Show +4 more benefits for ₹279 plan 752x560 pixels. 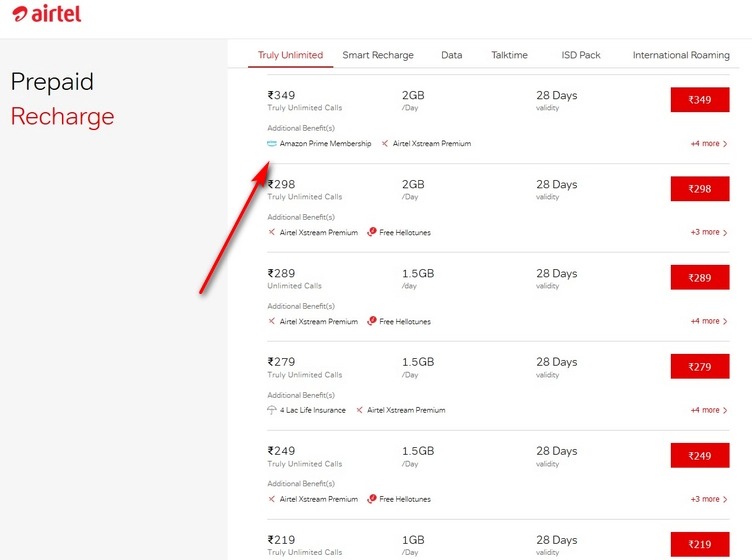[x=709, y=410]
